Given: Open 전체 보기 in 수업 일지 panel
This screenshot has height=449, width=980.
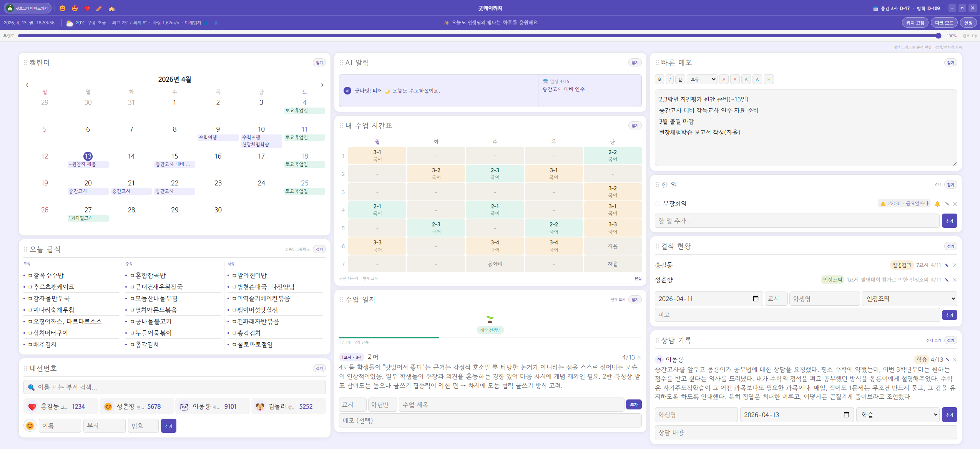Looking at the screenshot, I should point(618,300).
